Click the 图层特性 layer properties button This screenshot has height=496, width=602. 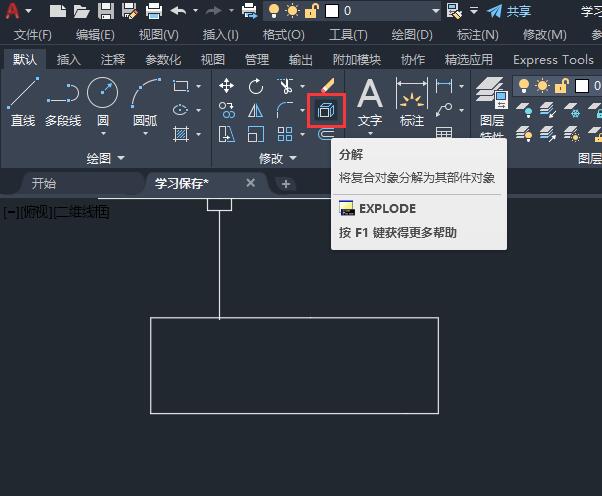(x=492, y=107)
